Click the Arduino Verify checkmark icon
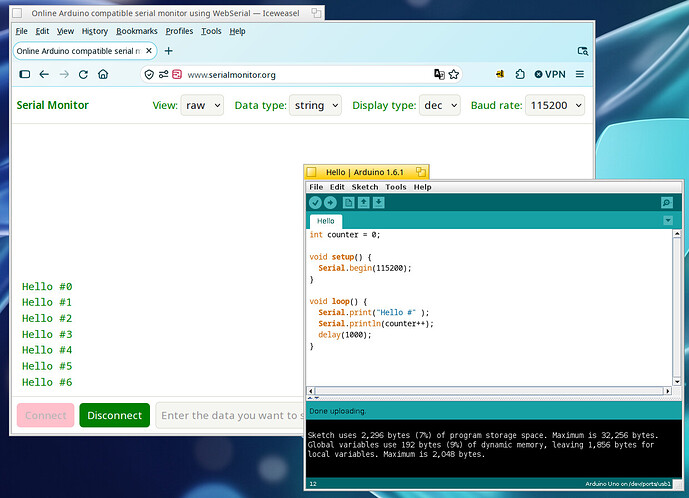 (315, 203)
